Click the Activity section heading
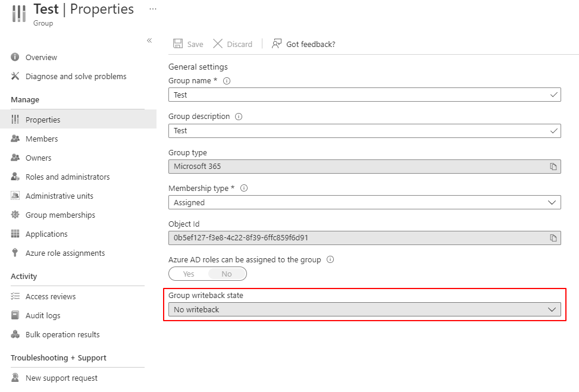Screen dimensions: 579x392 click(24, 276)
